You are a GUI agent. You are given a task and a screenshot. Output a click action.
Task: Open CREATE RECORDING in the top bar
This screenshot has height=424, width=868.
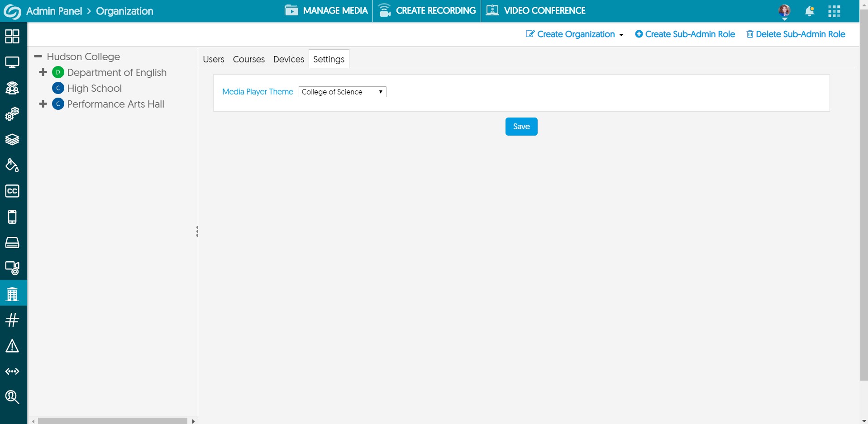coord(427,11)
